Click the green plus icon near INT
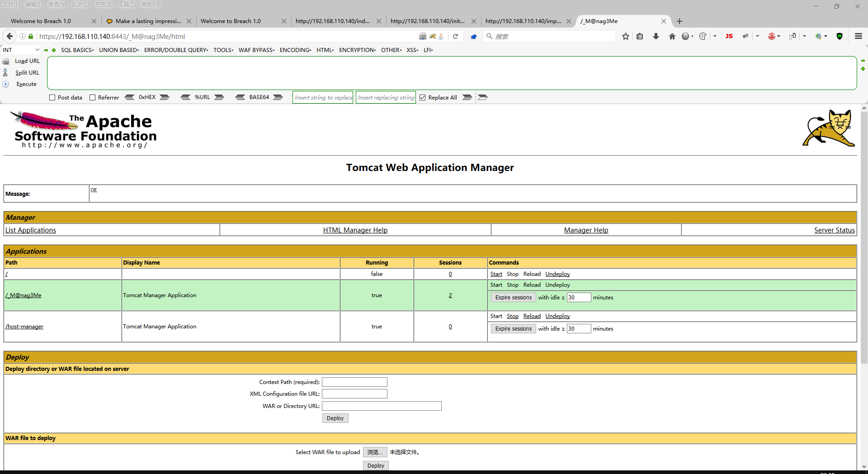This screenshot has width=868, height=474. (x=54, y=50)
